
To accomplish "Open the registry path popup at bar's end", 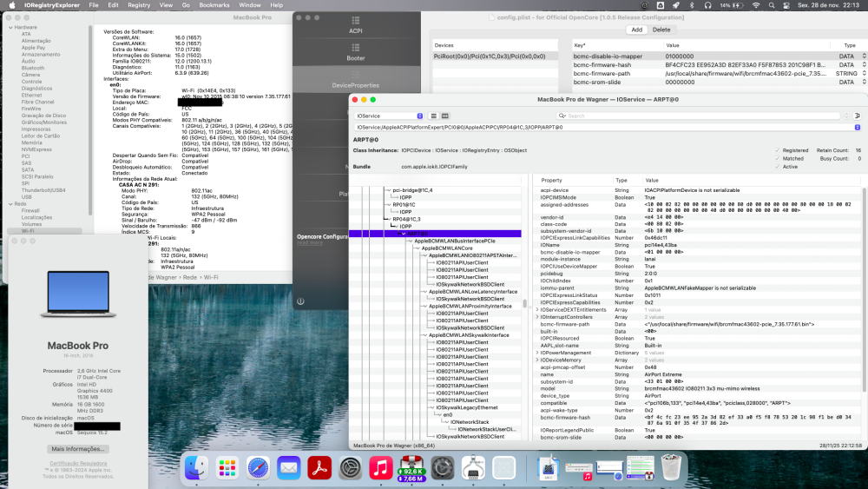I will point(857,128).
